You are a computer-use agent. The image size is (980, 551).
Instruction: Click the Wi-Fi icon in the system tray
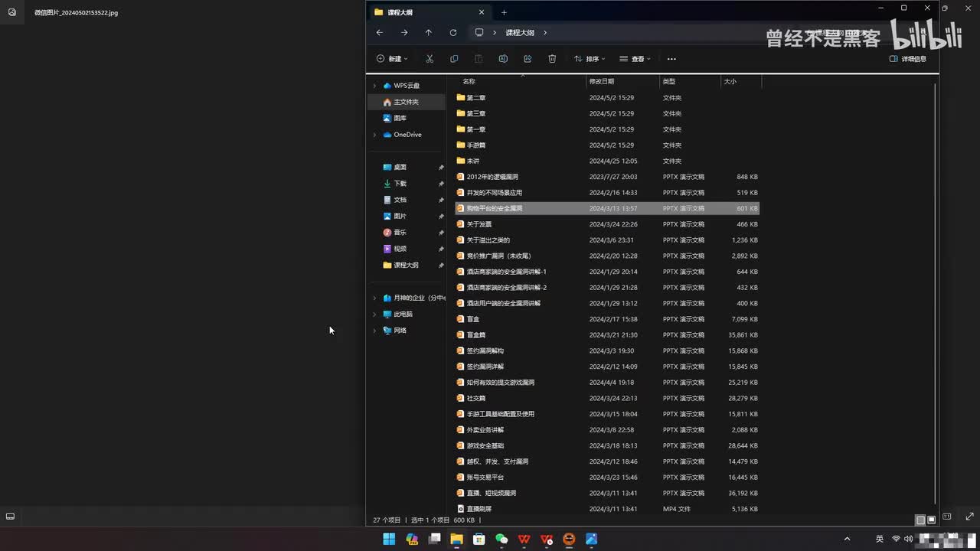896,539
